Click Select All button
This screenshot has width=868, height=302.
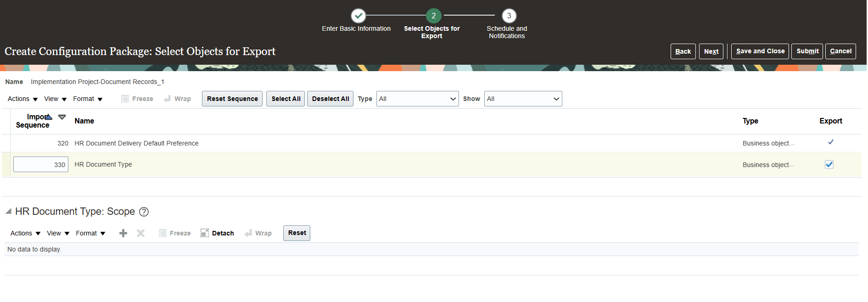tap(286, 99)
